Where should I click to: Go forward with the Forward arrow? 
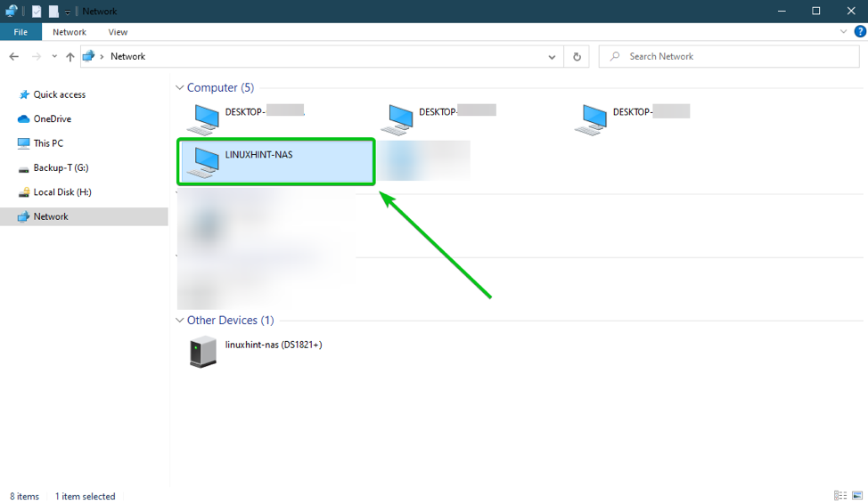click(36, 56)
